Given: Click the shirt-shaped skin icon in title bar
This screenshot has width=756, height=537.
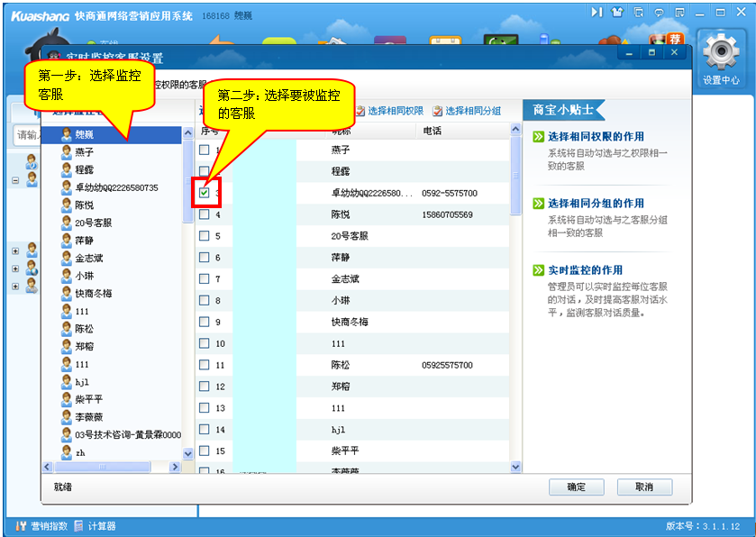Looking at the screenshot, I should [617, 12].
